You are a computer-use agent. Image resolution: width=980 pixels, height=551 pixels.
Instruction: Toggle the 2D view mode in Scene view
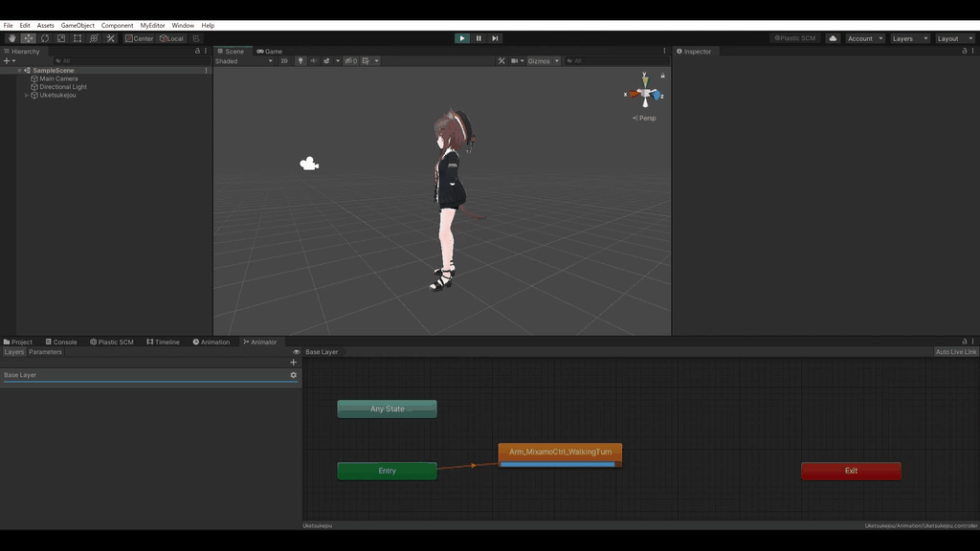click(285, 59)
